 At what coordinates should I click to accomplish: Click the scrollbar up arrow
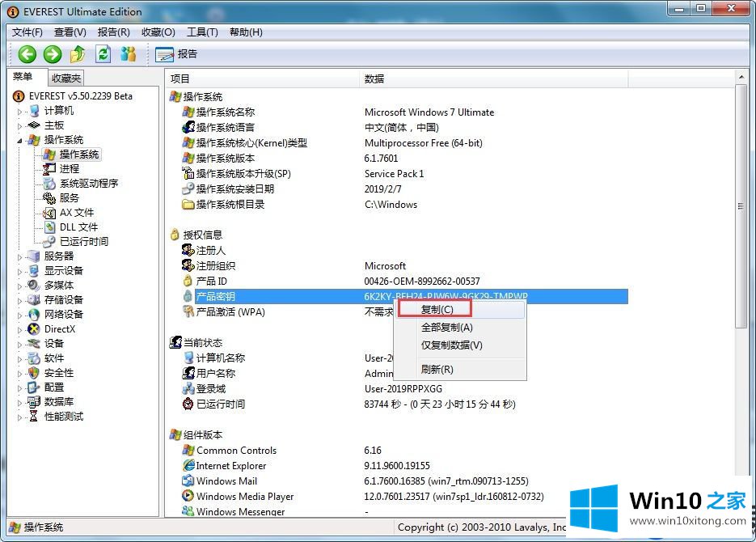[x=741, y=77]
